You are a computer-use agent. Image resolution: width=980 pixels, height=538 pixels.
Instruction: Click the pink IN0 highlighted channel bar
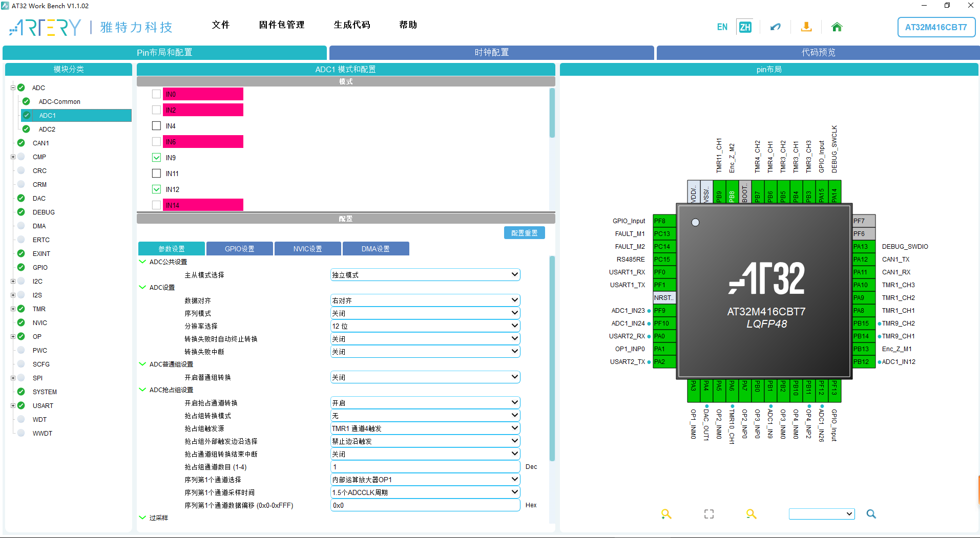pyautogui.click(x=203, y=94)
